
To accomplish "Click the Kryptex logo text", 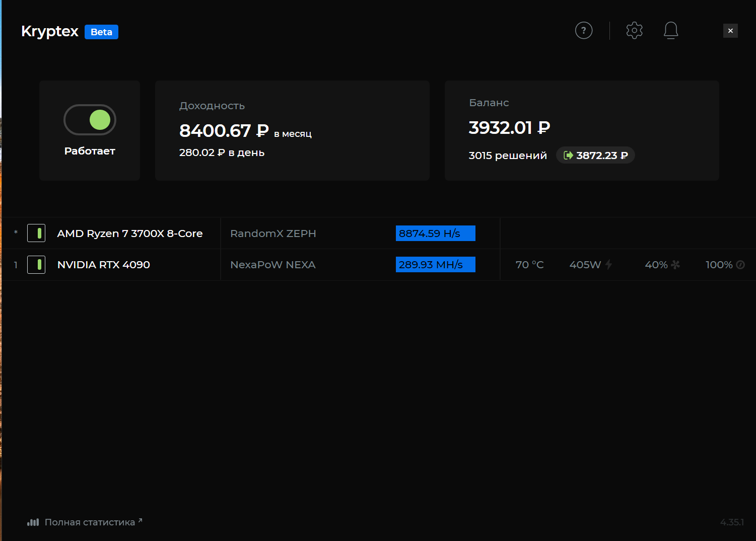I will point(50,31).
